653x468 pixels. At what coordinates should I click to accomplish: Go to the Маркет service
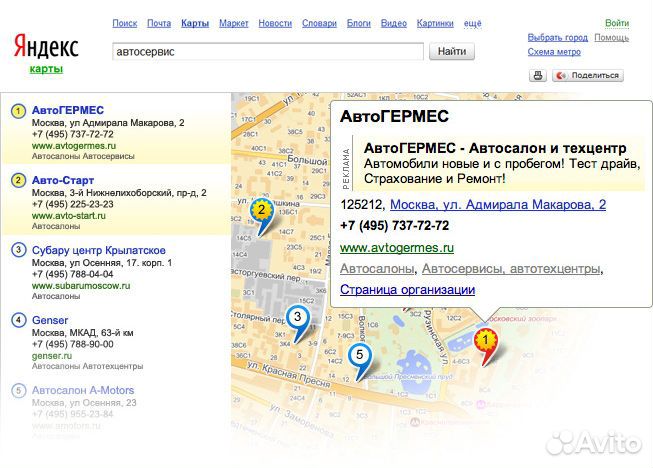point(233,23)
